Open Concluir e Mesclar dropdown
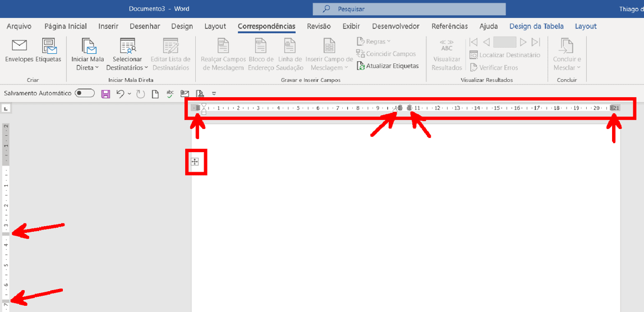 click(x=567, y=54)
